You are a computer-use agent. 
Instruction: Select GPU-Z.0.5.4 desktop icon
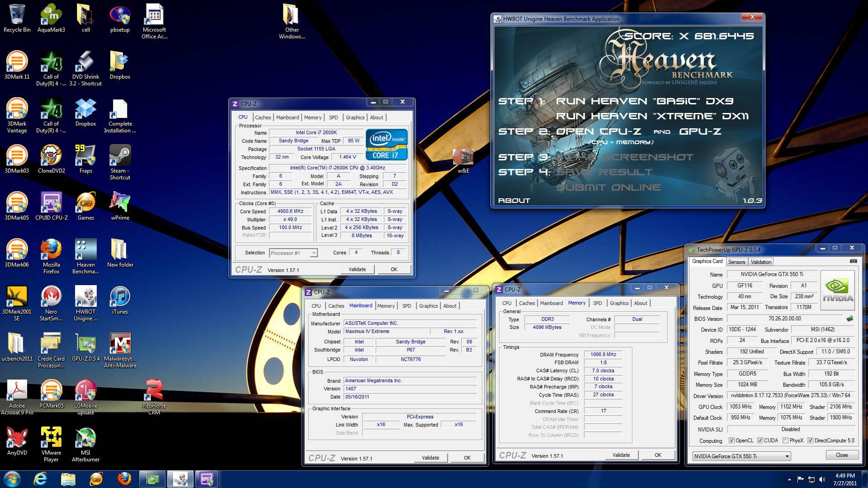[x=85, y=347]
